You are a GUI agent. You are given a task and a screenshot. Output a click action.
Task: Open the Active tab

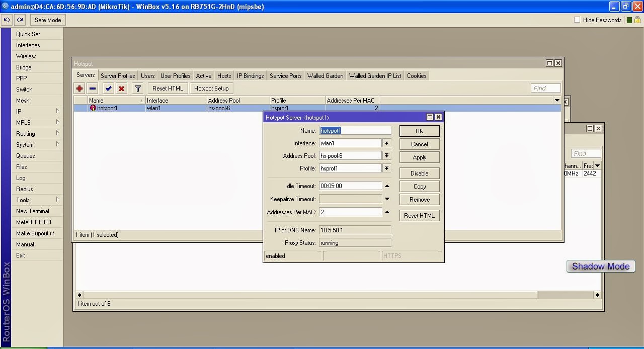click(204, 76)
